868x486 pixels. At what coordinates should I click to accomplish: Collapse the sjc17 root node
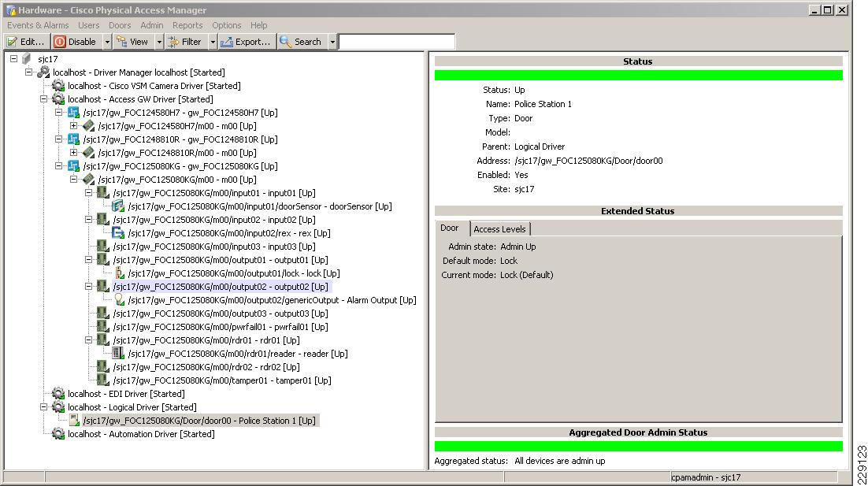(x=14, y=58)
